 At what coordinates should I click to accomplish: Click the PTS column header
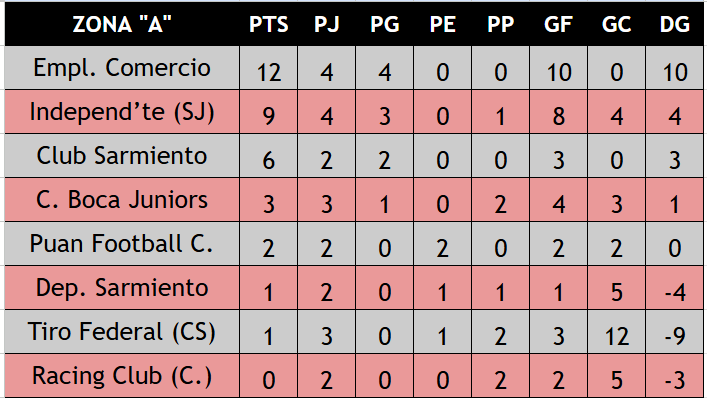pyautogui.click(x=268, y=24)
